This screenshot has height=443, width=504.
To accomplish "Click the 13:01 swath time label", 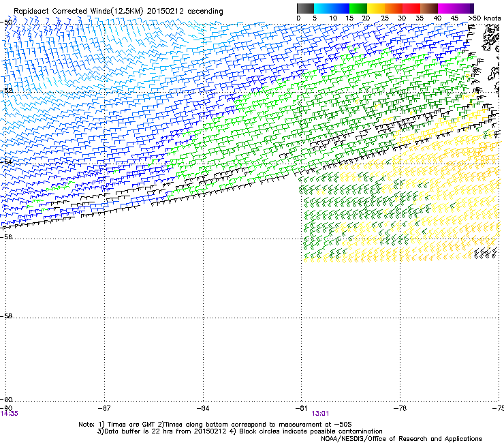I will 320,414.
